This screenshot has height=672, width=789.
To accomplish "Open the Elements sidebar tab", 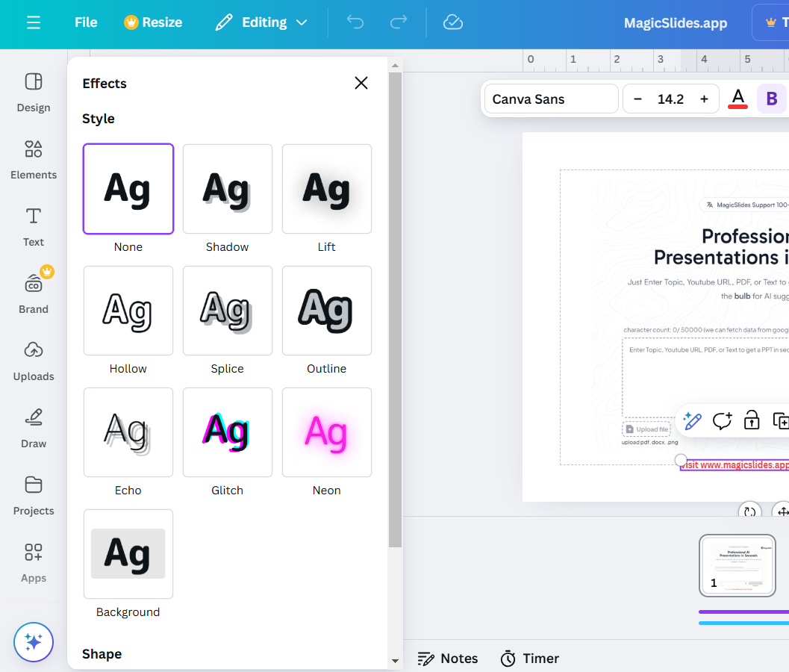I will 34,160.
